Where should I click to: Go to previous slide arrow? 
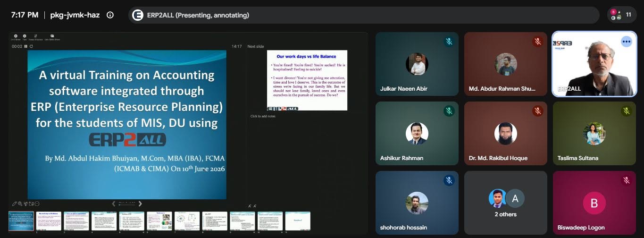[113, 204]
